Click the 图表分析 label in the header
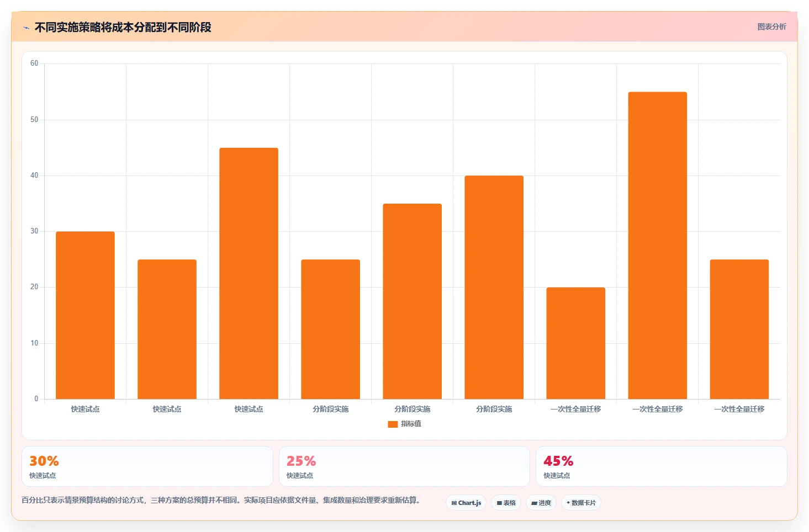This screenshot has height=532, width=809. coord(771,26)
